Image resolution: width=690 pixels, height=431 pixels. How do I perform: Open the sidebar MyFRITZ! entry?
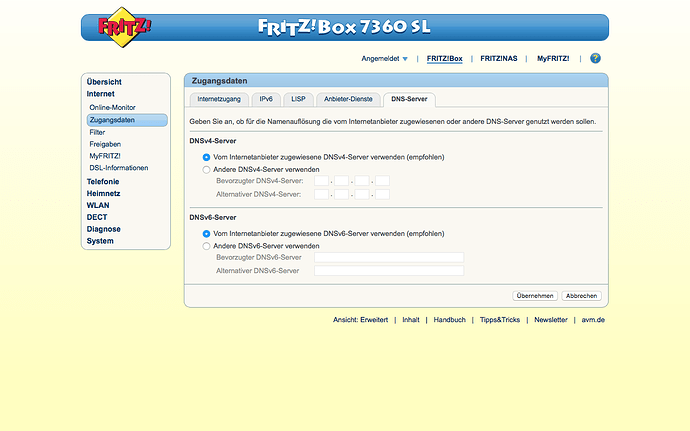click(x=105, y=156)
